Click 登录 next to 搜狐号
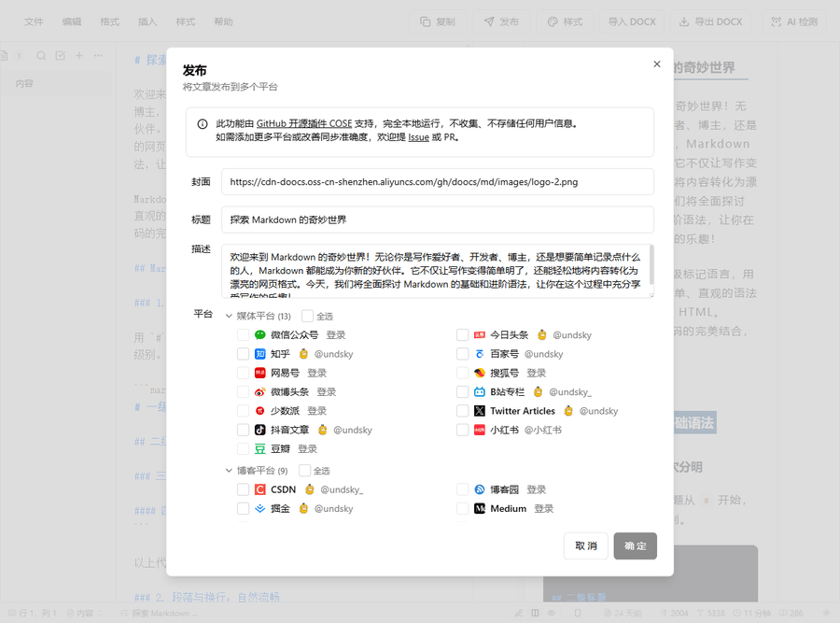This screenshot has width=840, height=623. pos(537,373)
